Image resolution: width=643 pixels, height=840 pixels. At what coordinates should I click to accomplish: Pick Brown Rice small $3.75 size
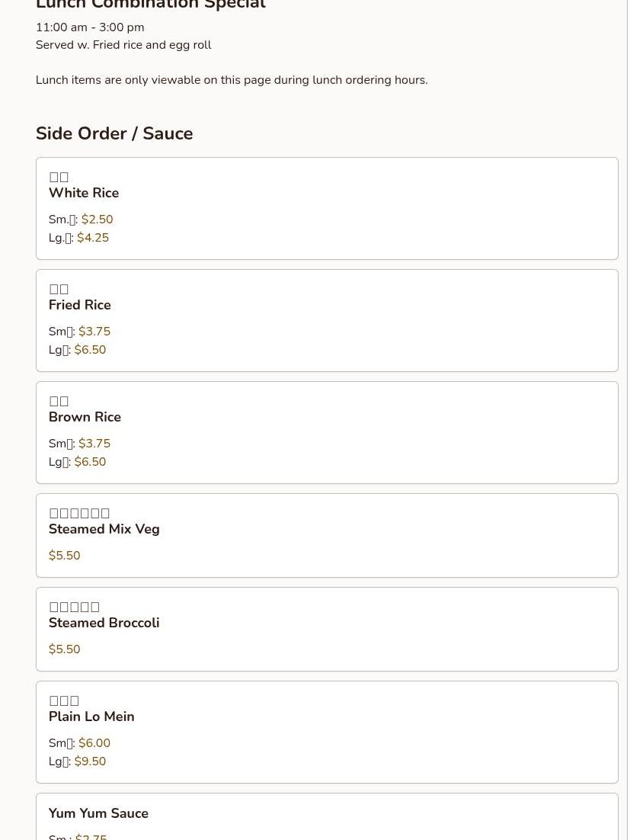94,444
